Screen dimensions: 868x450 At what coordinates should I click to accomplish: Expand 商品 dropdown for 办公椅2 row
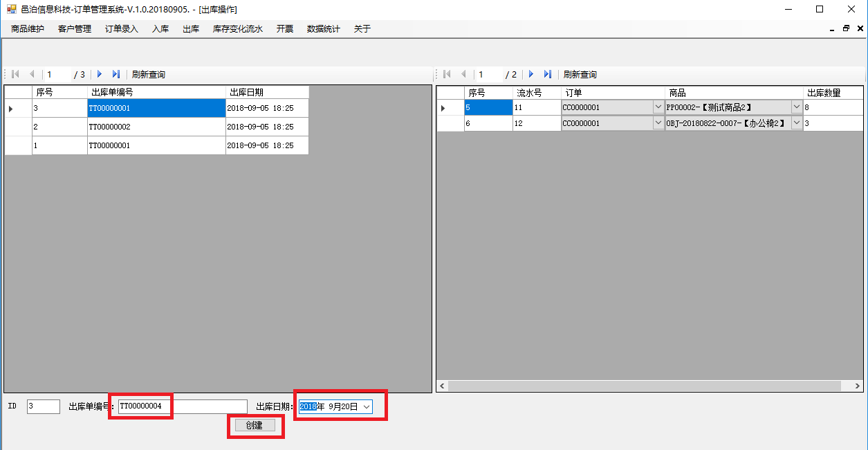796,123
